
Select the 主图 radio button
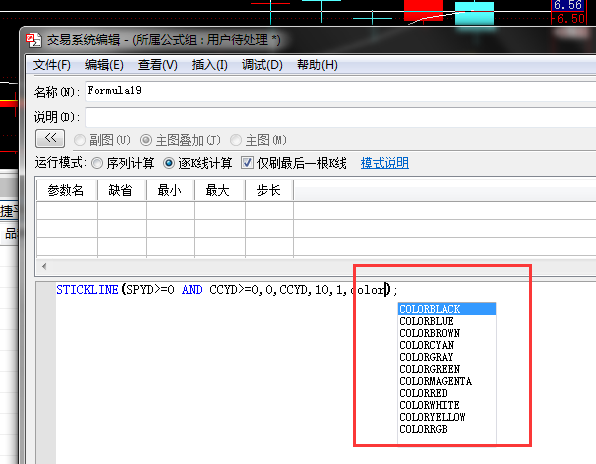(236, 140)
